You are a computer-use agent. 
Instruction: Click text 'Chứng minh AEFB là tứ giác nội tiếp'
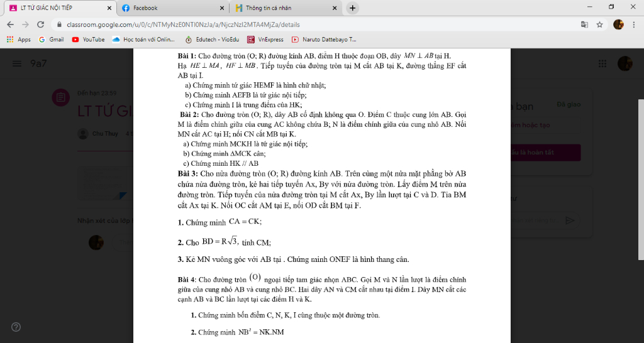tap(250, 95)
